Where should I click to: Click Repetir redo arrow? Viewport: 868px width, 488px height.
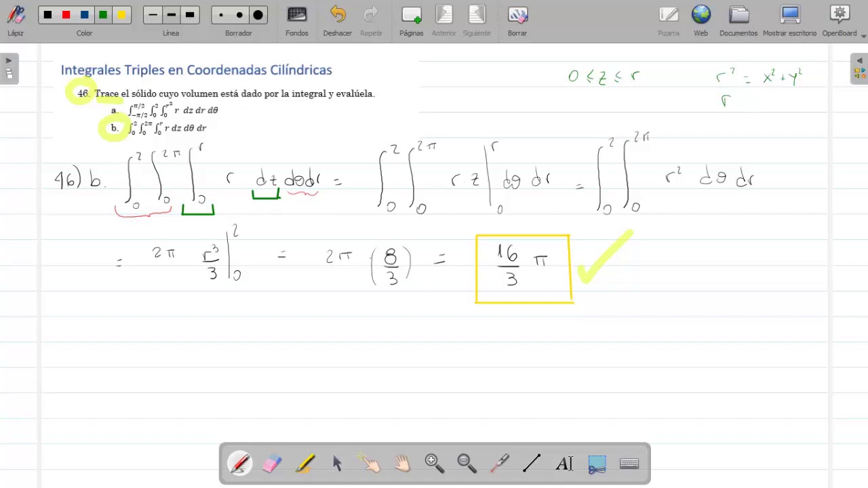click(371, 20)
